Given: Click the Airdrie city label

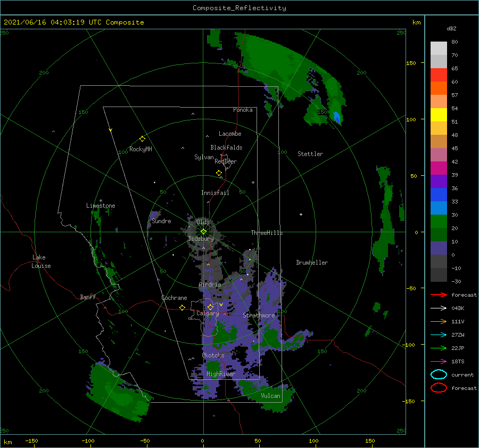Looking at the screenshot, I should (210, 284).
